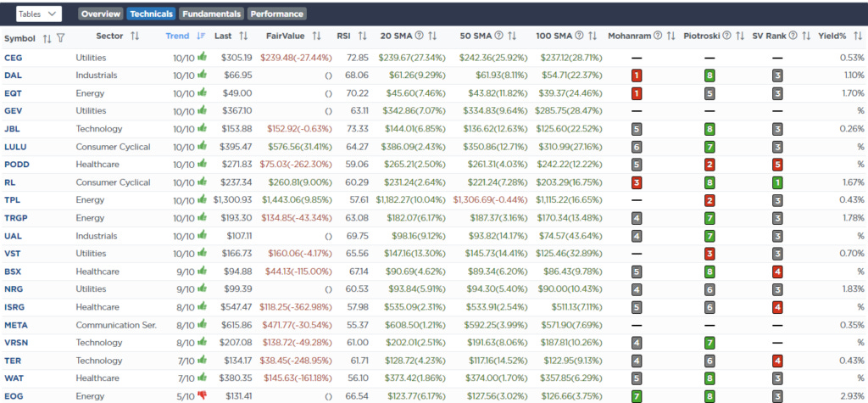Show help for Piotroski score
868x403 pixels.
[726, 36]
